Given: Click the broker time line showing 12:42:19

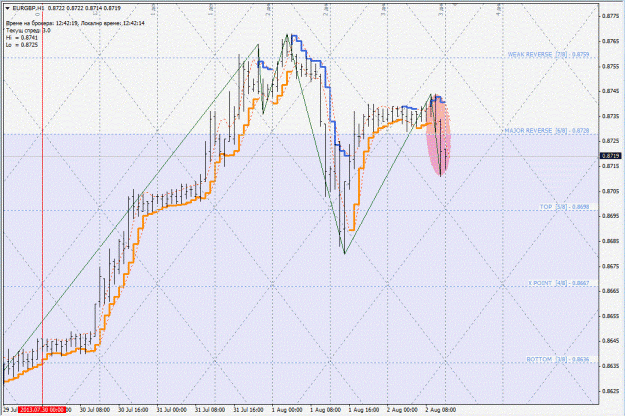Looking at the screenshot, I should (75, 23).
